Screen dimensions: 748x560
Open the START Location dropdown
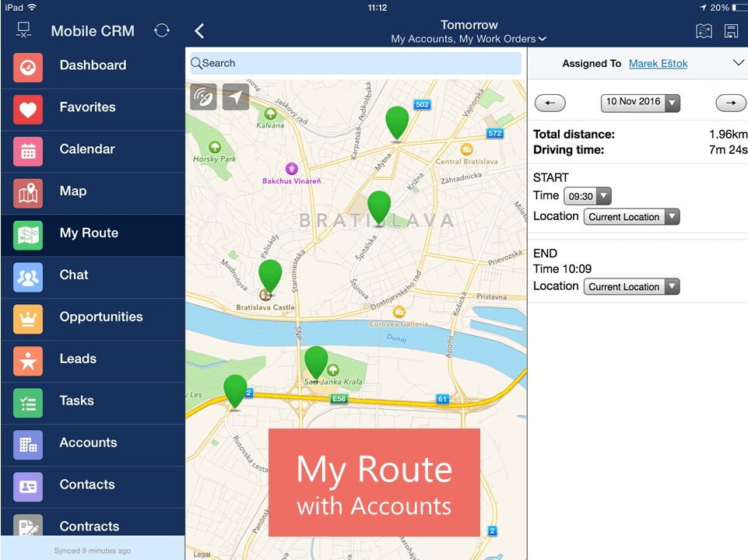[631, 217]
